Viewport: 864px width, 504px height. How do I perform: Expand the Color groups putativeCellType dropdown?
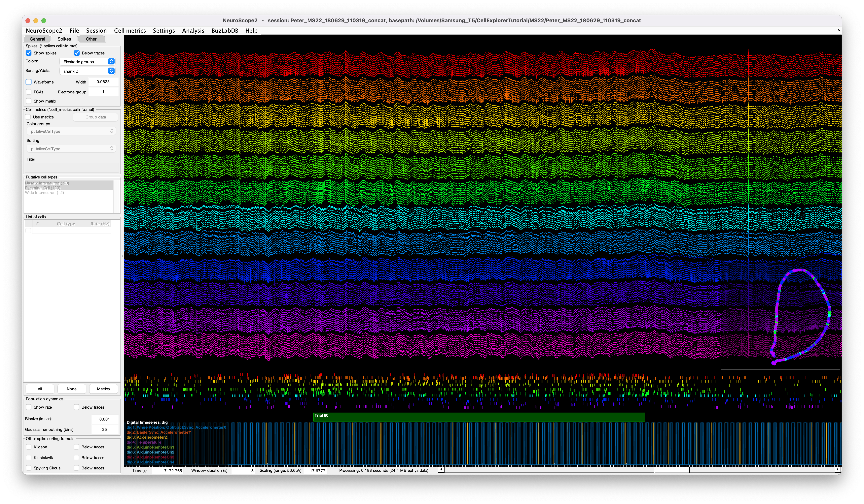(71, 131)
